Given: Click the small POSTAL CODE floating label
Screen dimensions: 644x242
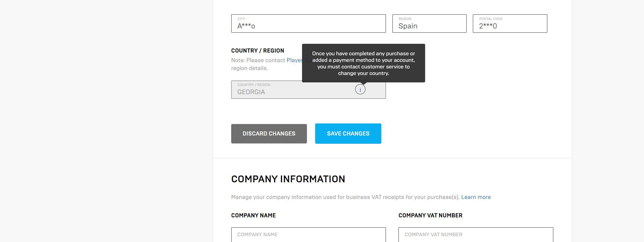Looking at the screenshot, I should pyautogui.click(x=491, y=19).
